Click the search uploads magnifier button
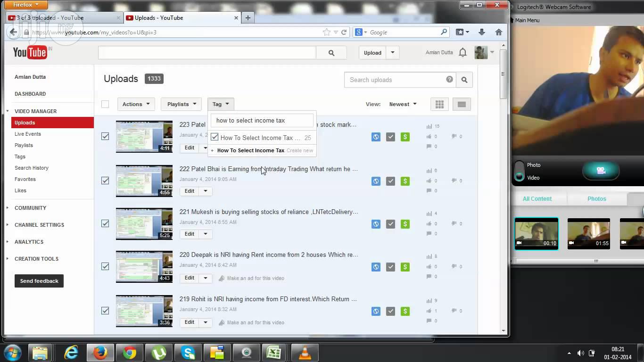The width and height of the screenshot is (644, 362). tap(464, 80)
